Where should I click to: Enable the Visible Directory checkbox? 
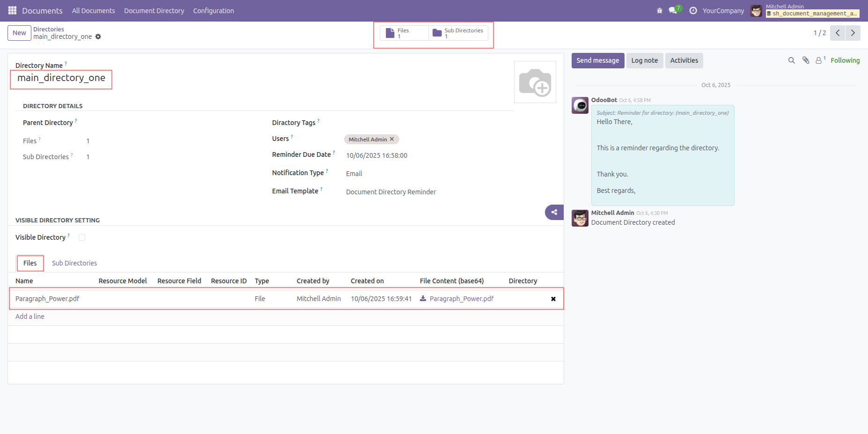click(82, 237)
